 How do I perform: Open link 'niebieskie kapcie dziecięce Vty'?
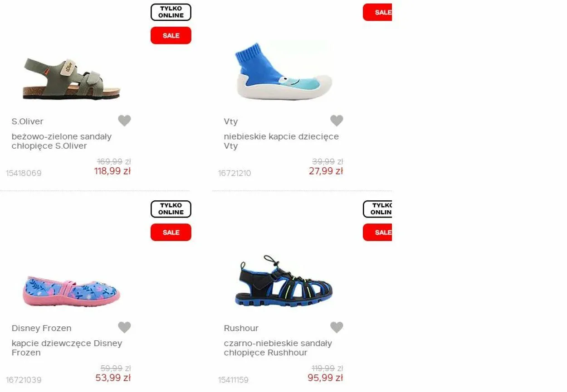(281, 141)
